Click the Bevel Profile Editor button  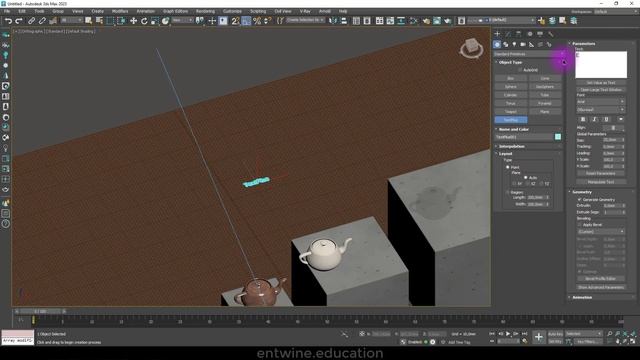(x=600, y=279)
